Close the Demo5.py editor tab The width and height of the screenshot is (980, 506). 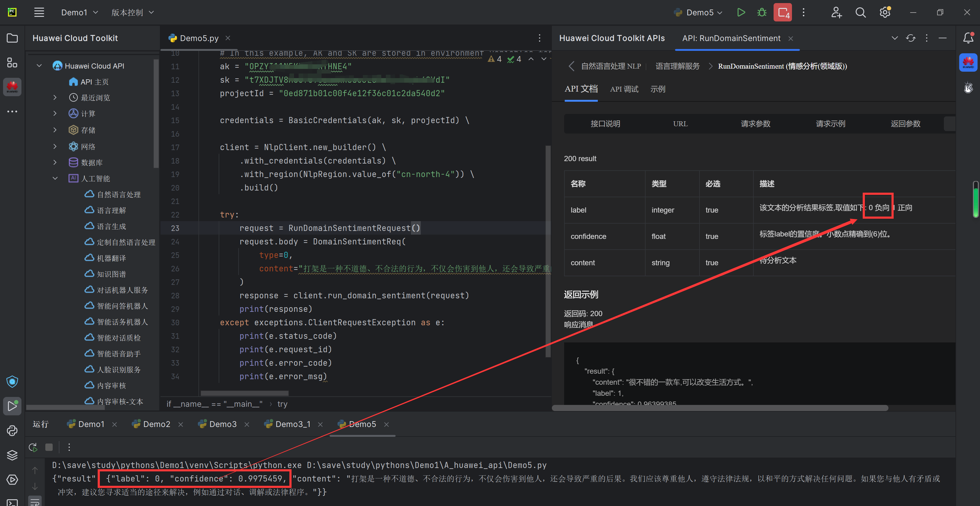228,38
